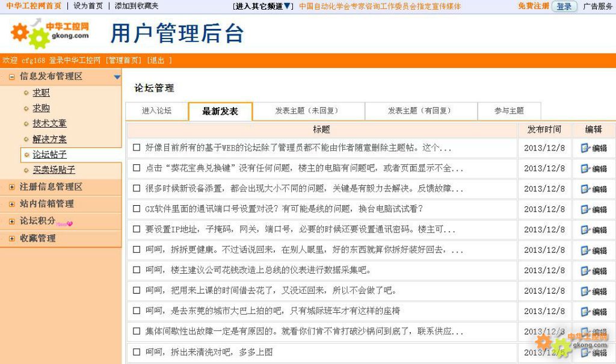
Task: Click the 登录 button
Action: pyautogui.click(x=564, y=6)
